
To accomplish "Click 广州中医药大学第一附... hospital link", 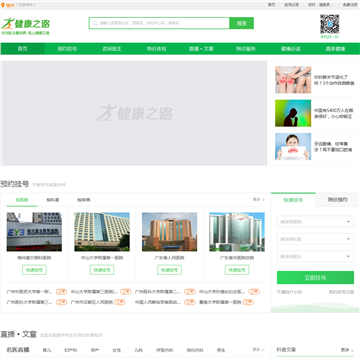I will [30, 292].
